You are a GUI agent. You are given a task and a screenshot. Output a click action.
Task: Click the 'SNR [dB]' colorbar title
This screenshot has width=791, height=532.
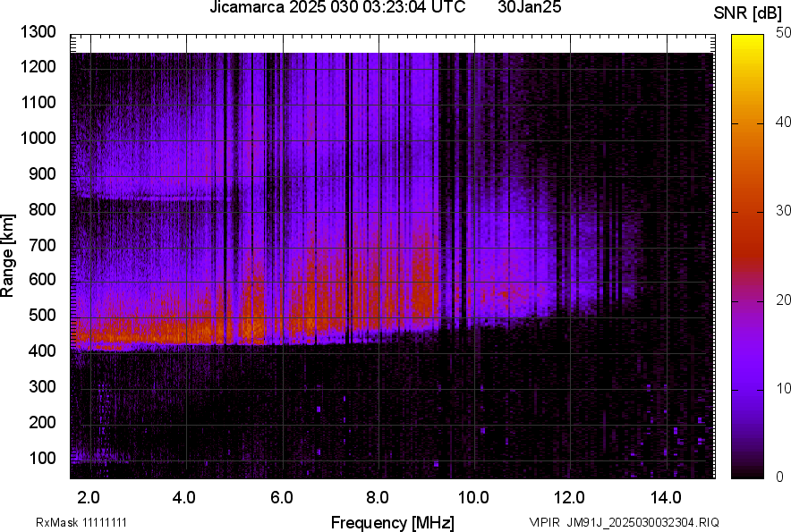[x=747, y=13]
